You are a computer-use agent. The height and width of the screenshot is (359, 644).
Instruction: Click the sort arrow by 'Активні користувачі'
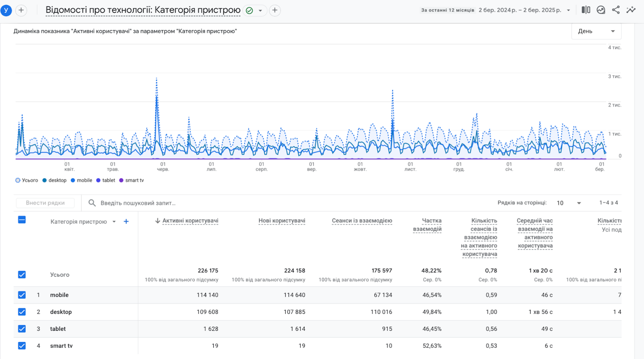pyautogui.click(x=157, y=221)
